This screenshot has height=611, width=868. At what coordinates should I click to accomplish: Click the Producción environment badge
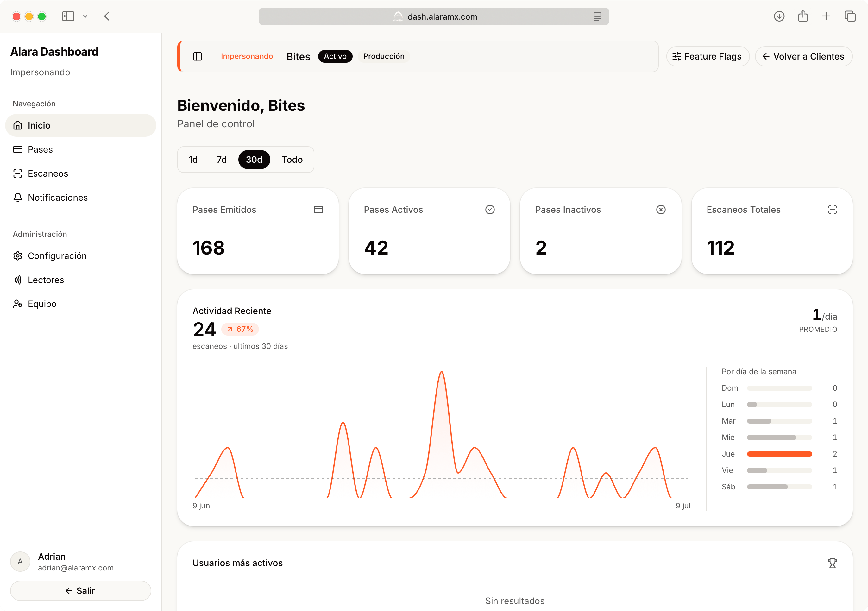pyautogui.click(x=384, y=56)
